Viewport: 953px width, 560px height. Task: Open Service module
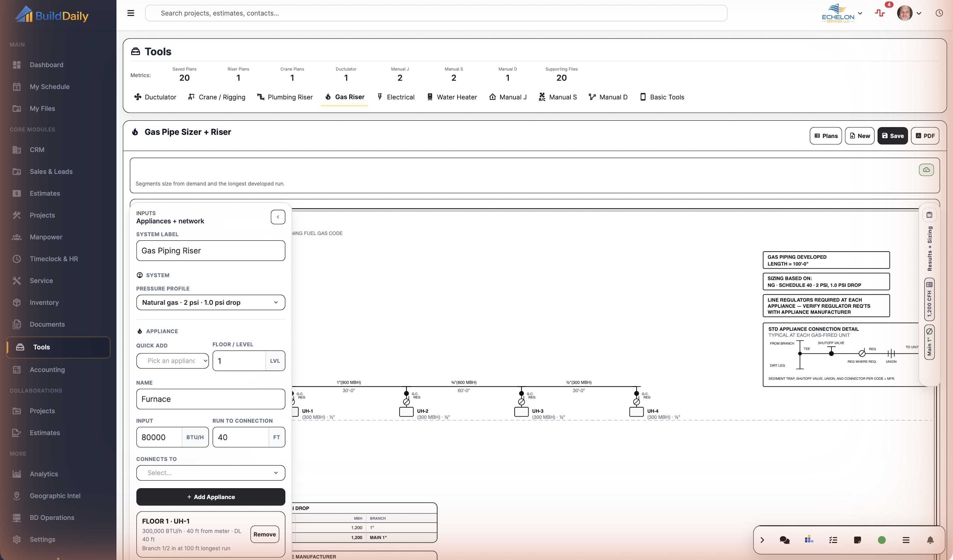pyautogui.click(x=58, y=281)
